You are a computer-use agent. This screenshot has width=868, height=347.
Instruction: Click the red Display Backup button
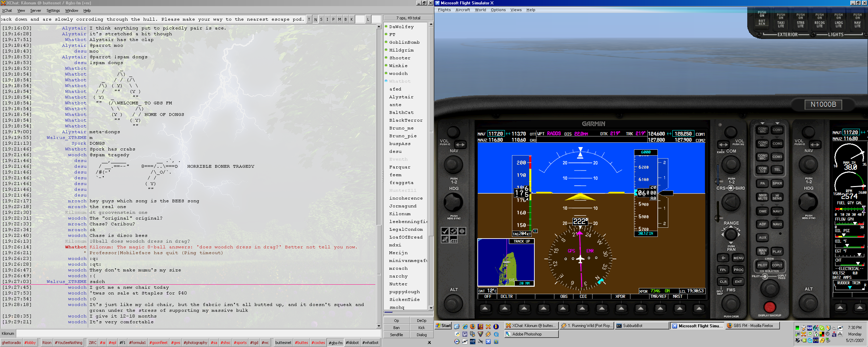click(x=770, y=307)
